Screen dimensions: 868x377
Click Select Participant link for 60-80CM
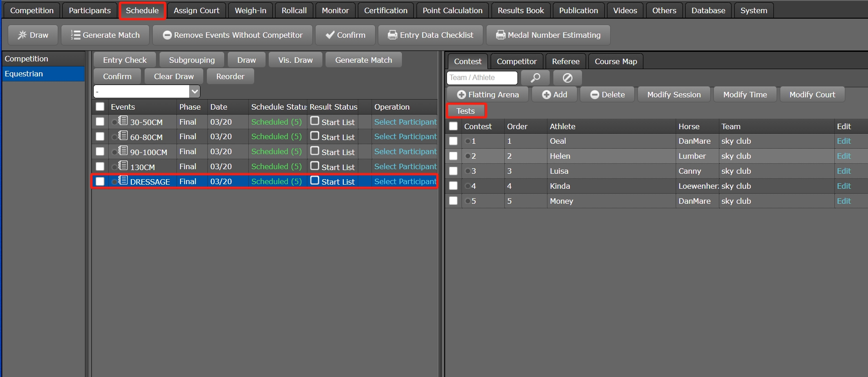click(405, 136)
